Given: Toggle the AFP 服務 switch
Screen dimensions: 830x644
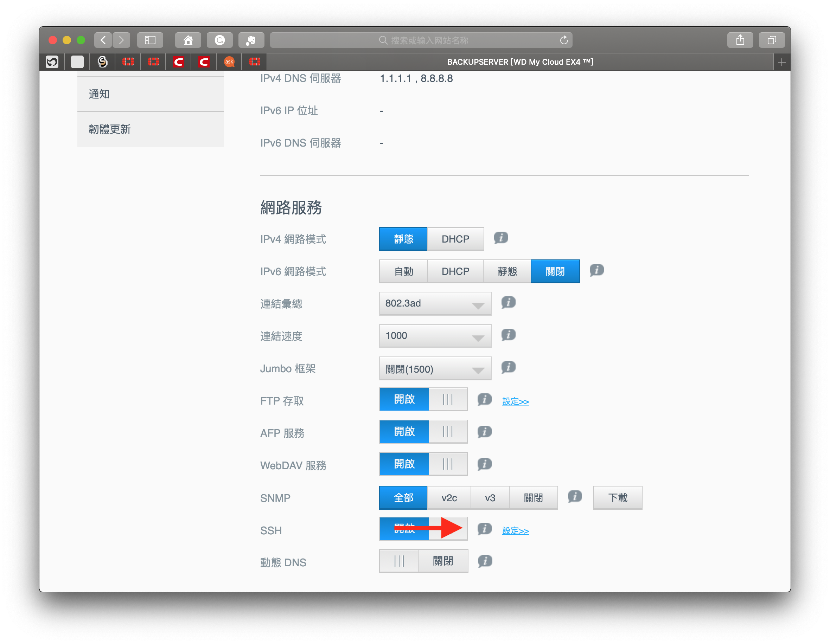Looking at the screenshot, I should click(423, 432).
